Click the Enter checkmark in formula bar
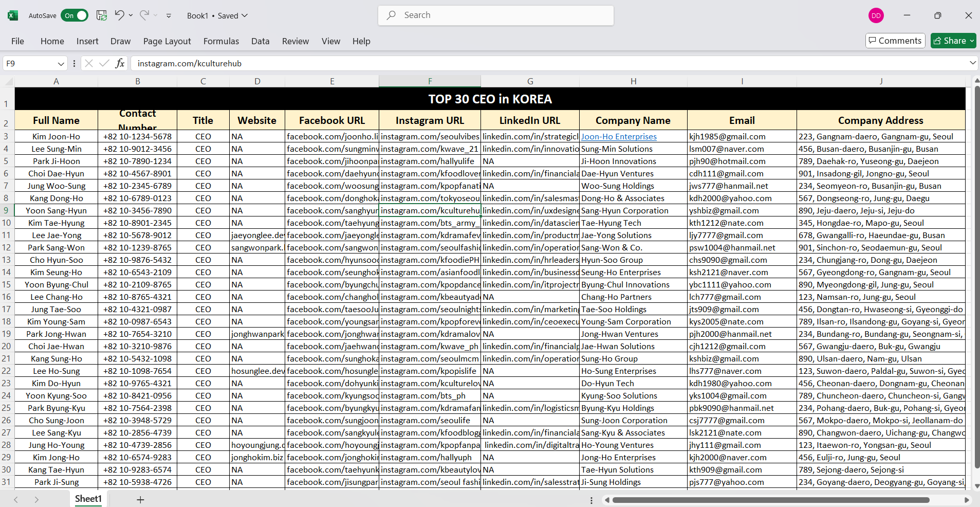980x507 pixels. [x=104, y=63]
